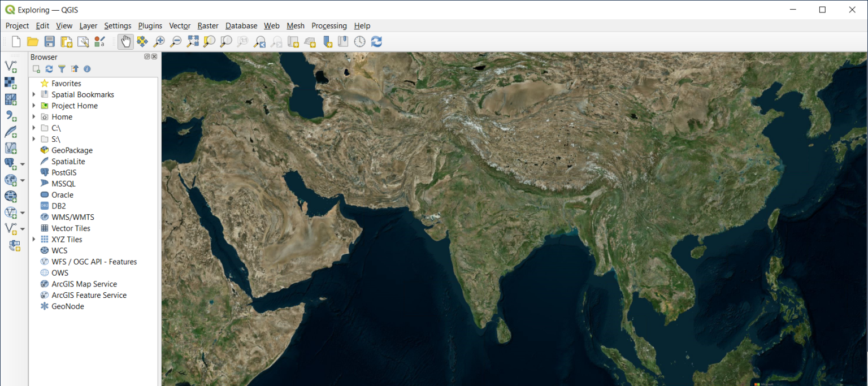Open the Add PostGIS Layer dropdown arrow
Screen dimensions: 868x386
click(x=23, y=164)
